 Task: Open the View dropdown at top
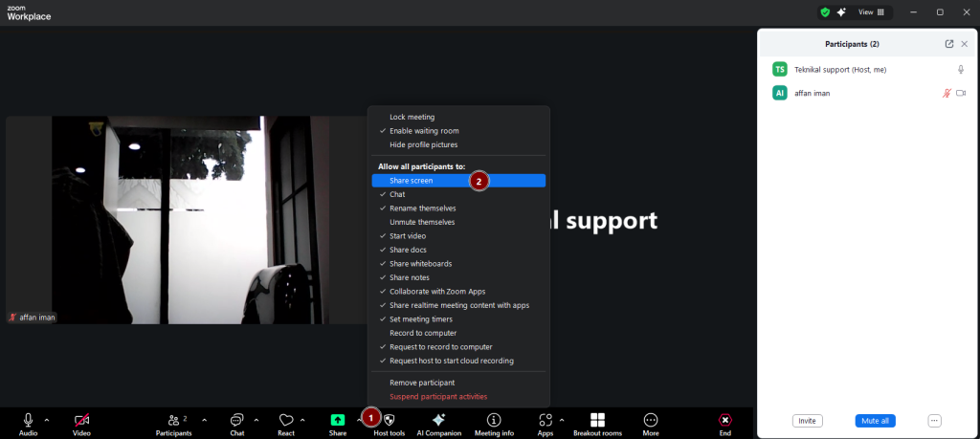pos(871,12)
